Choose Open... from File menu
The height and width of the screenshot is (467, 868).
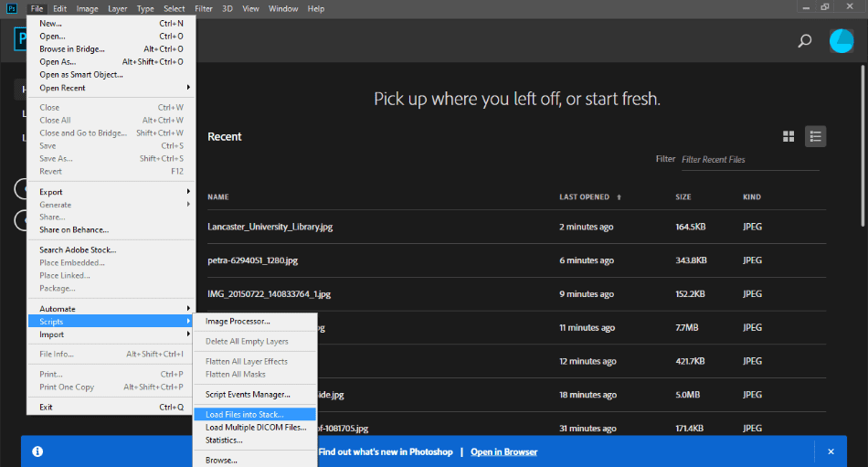(x=111, y=36)
